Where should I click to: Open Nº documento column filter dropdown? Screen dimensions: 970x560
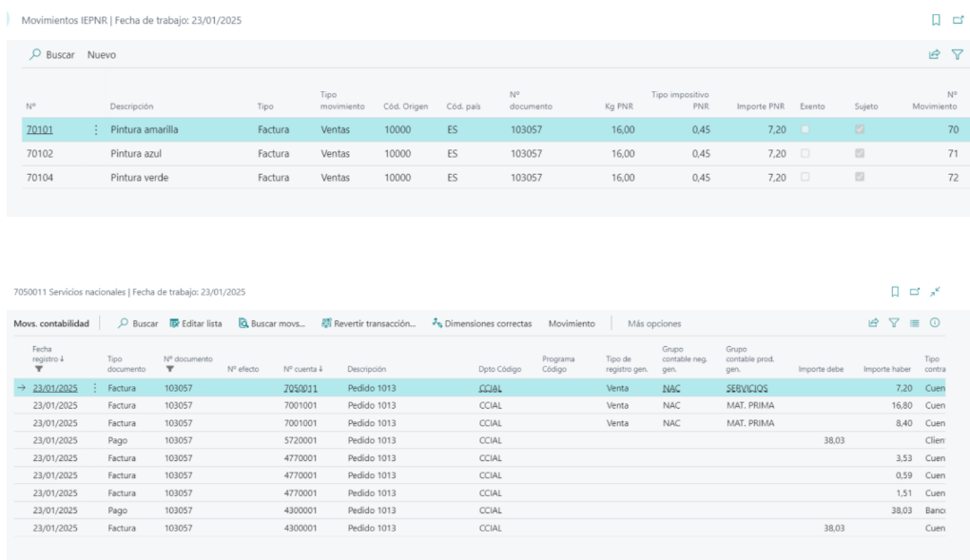169,369
